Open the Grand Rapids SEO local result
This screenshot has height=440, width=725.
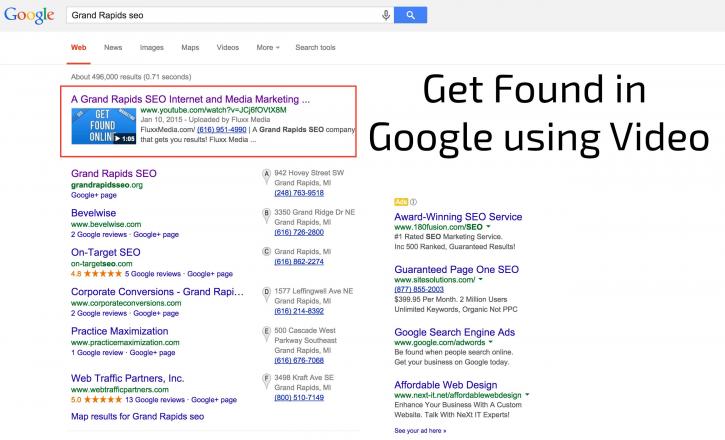(114, 173)
